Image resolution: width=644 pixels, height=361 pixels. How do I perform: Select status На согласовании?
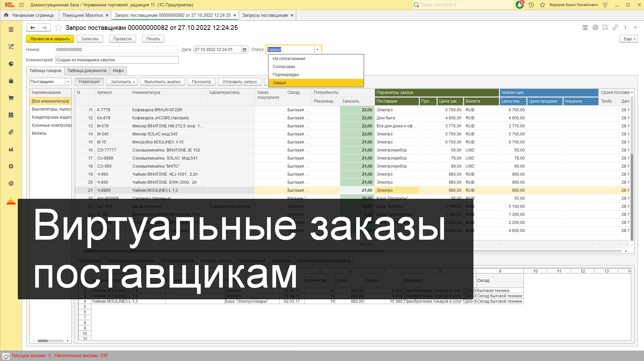point(316,59)
